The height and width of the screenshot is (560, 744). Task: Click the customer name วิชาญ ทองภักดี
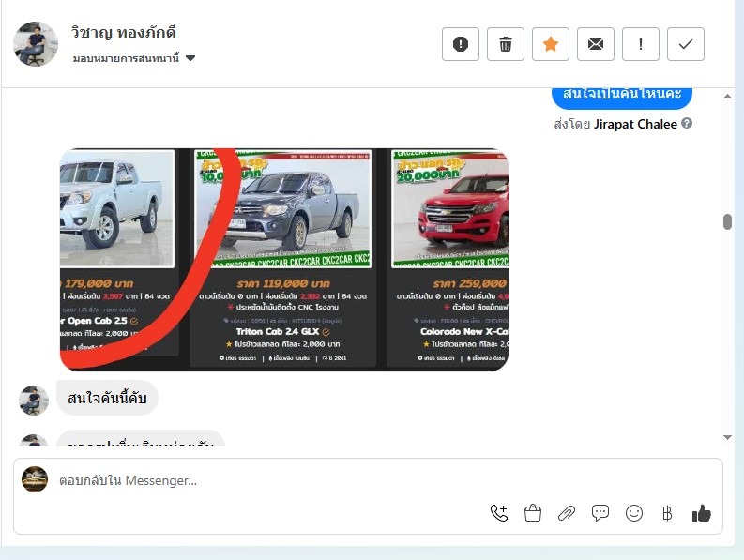pyautogui.click(x=123, y=32)
